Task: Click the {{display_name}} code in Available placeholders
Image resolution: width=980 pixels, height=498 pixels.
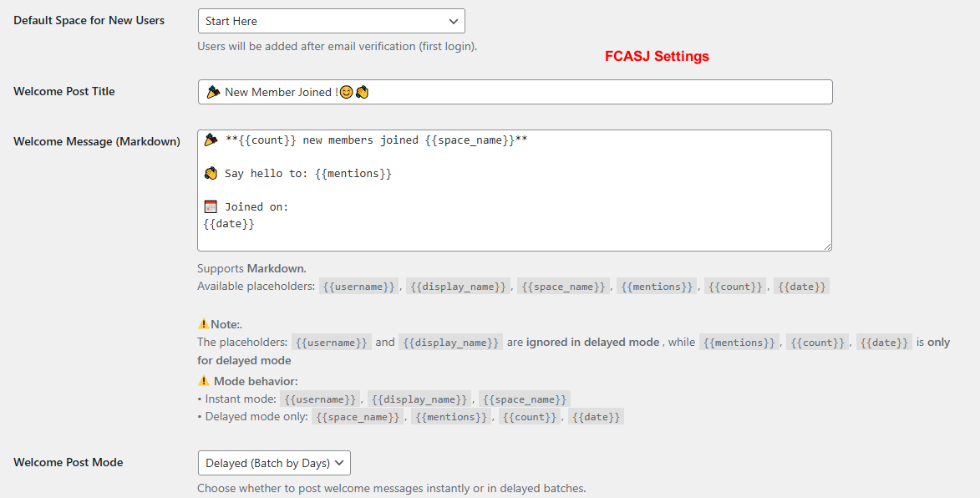Action: (458, 287)
